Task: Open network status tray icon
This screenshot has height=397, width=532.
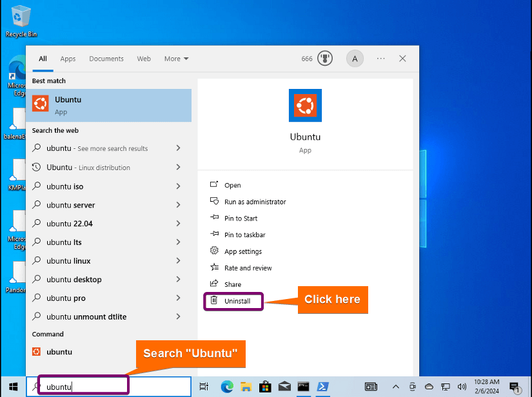Action: (445, 387)
